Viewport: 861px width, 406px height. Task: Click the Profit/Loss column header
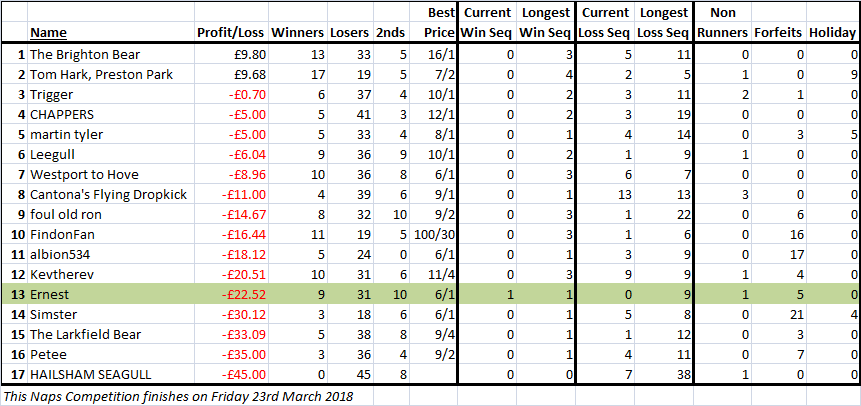231,33
